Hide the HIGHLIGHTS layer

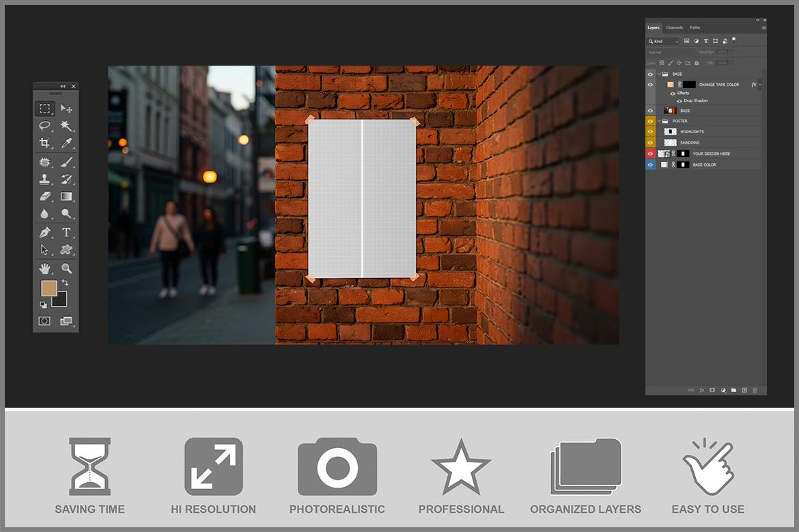(650, 132)
